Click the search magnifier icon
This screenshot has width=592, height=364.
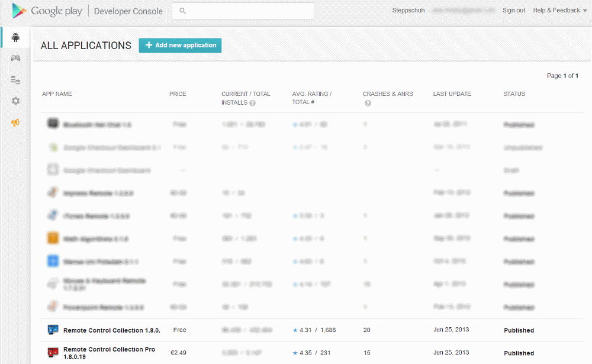[182, 11]
